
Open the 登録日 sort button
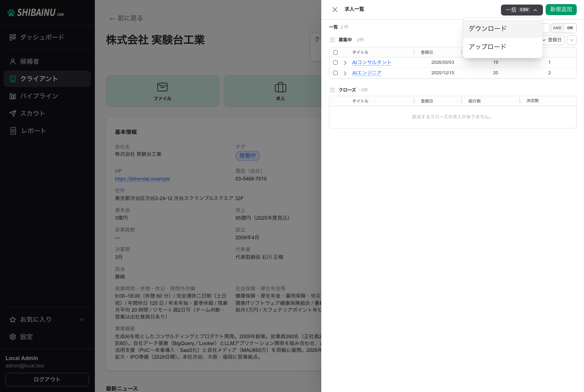coord(552,40)
